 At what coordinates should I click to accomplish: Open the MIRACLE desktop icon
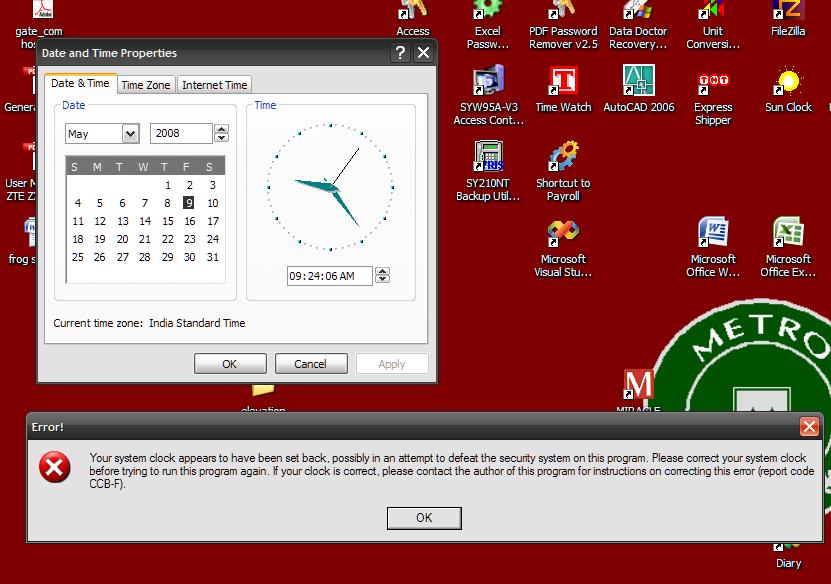click(x=639, y=390)
